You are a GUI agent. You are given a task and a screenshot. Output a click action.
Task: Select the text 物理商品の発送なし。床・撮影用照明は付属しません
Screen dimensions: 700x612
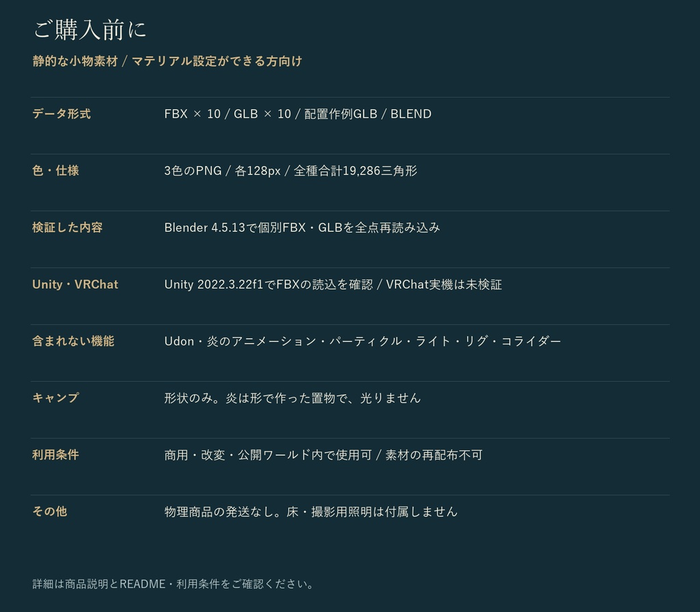(x=311, y=511)
